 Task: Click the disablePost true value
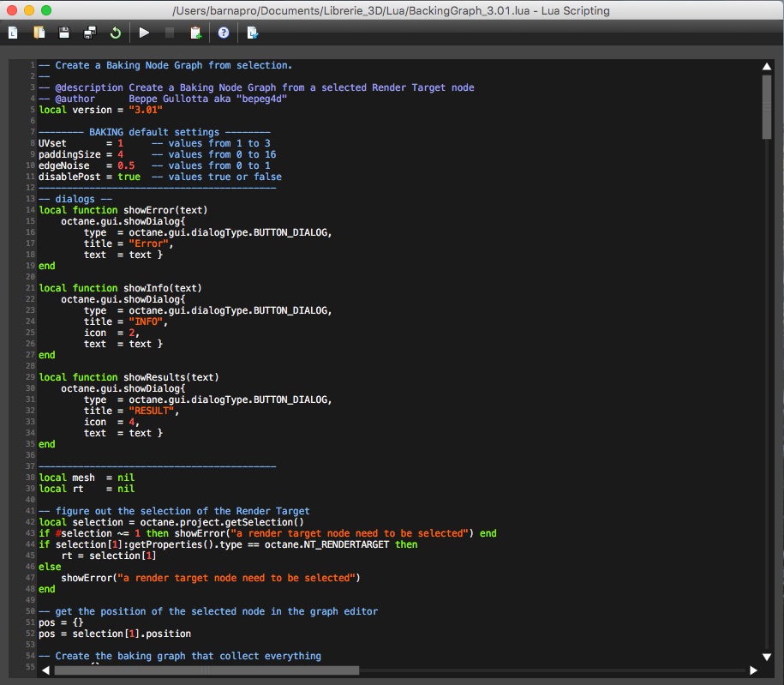129,177
